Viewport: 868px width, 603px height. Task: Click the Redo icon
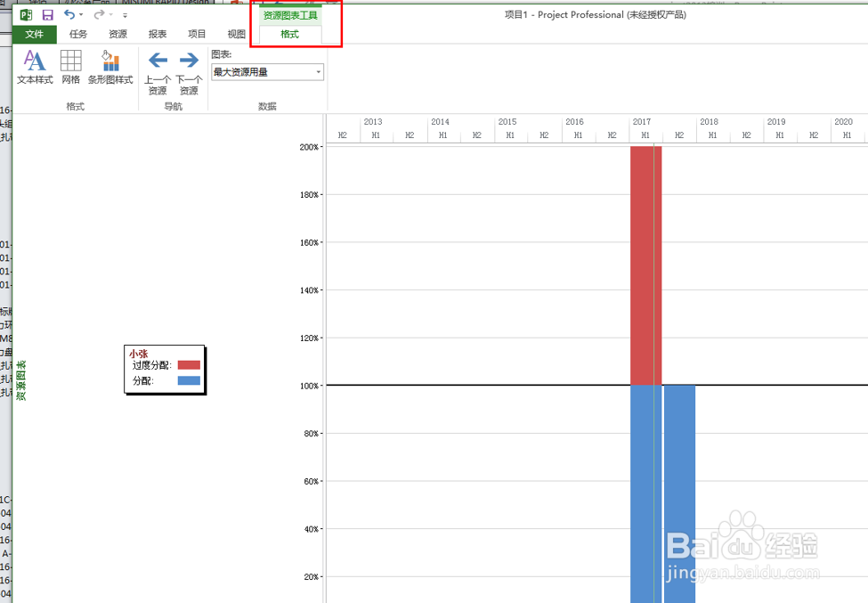tap(97, 14)
